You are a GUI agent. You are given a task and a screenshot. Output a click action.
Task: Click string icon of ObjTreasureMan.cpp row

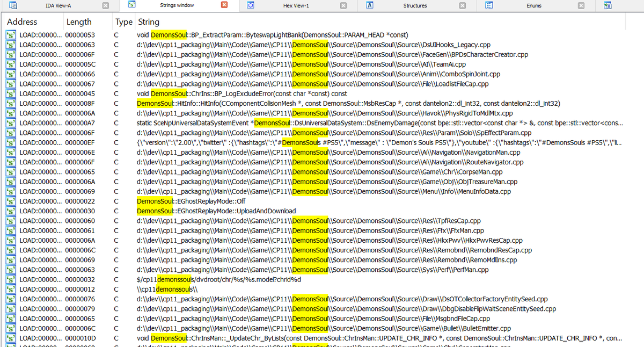pos(11,182)
